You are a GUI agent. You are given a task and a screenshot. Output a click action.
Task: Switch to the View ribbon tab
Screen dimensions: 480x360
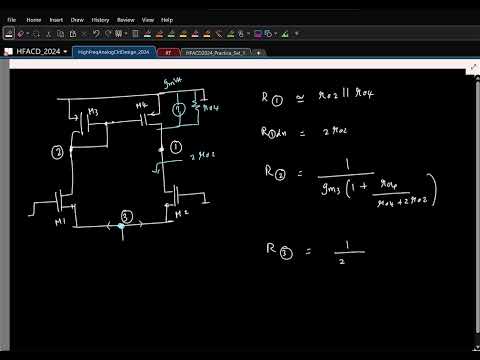(148, 20)
